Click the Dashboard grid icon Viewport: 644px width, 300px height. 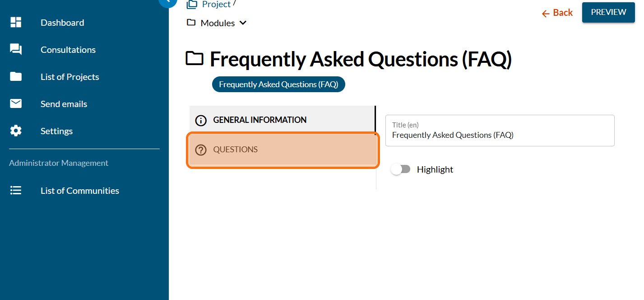click(16, 23)
